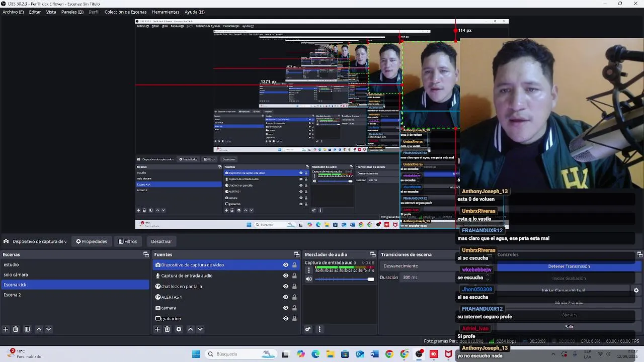Click the Windows Búsqueda search box
Screen dimensions: 644x362
tap(240, 354)
